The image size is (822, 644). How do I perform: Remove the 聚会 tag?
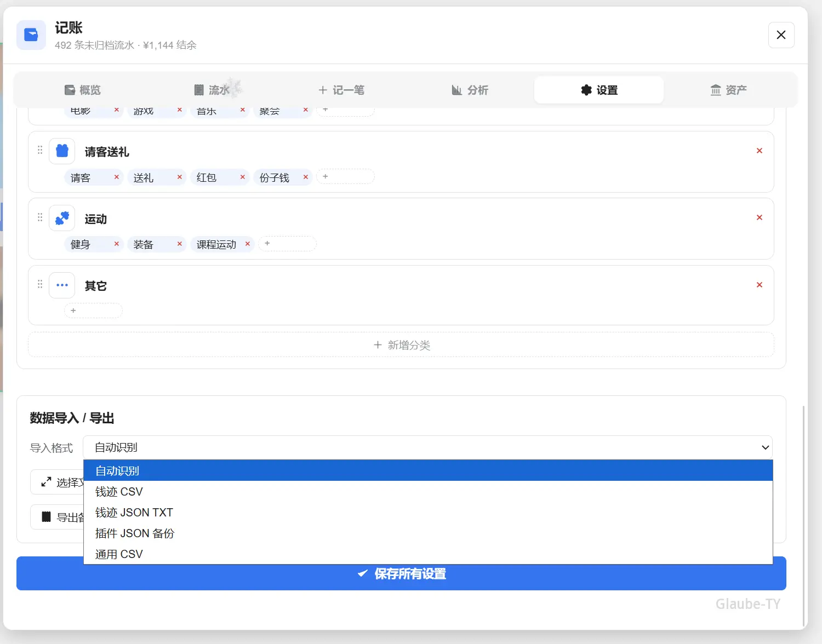(x=306, y=110)
